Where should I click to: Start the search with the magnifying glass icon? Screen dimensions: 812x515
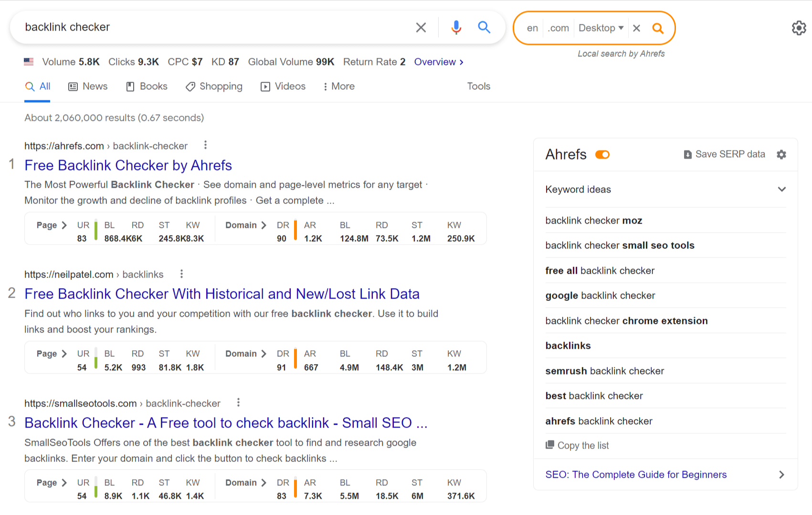(x=484, y=27)
